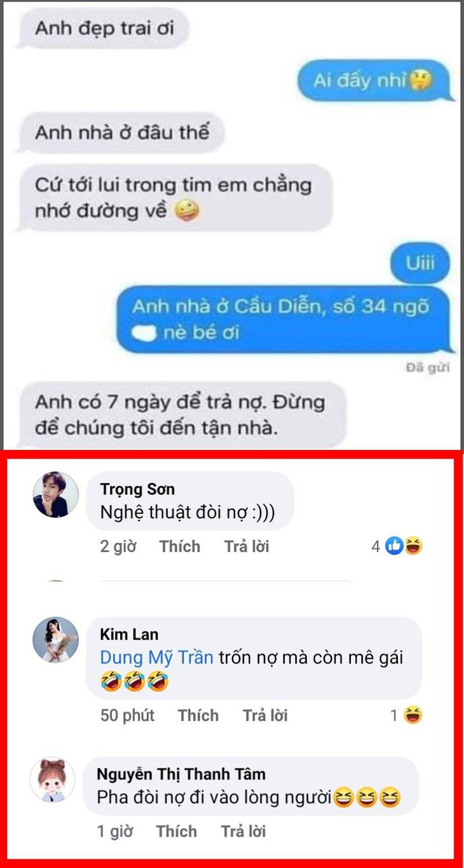
Task: Reply to Trọng Sơn's comment with Trả lời
Action: (247, 546)
